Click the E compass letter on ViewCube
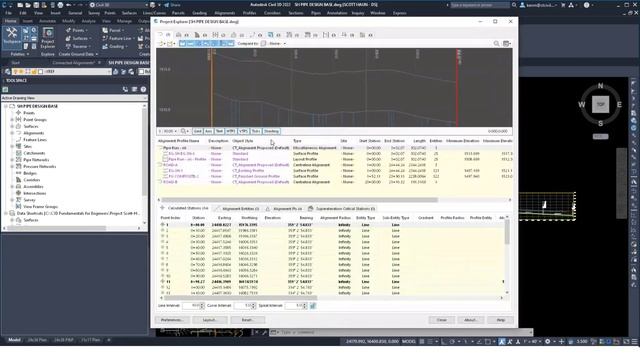The image size is (640, 360). (619, 104)
